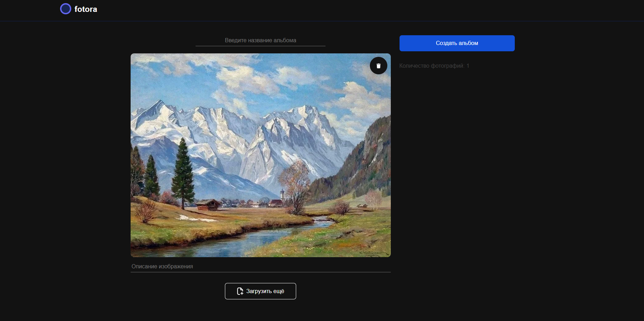Open the fotora home via brand icon
The width and height of the screenshot is (644, 321).
click(66, 8)
